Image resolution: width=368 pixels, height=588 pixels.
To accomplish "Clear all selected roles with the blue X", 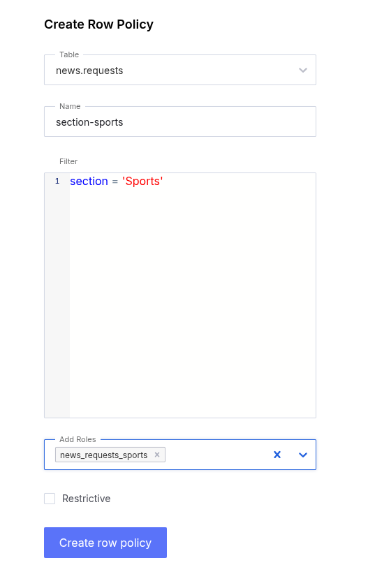I will pos(277,455).
